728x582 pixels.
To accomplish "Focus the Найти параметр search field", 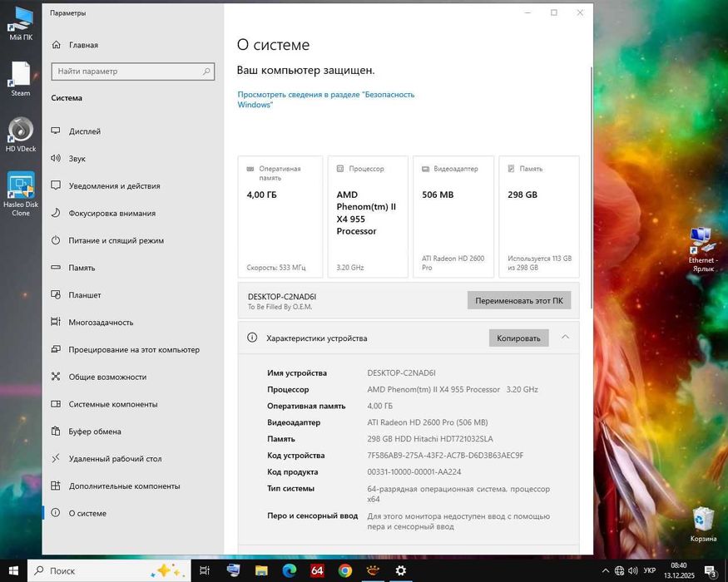I will (133, 72).
